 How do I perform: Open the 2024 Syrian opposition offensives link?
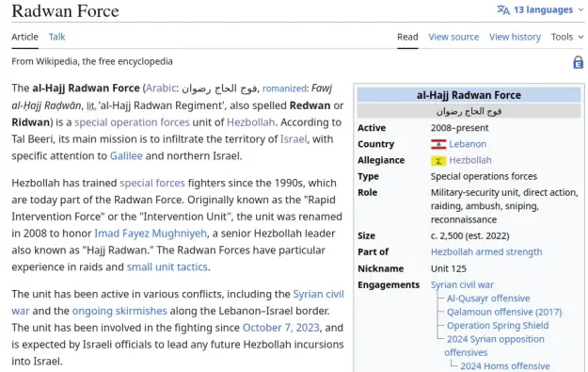click(494, 346)
